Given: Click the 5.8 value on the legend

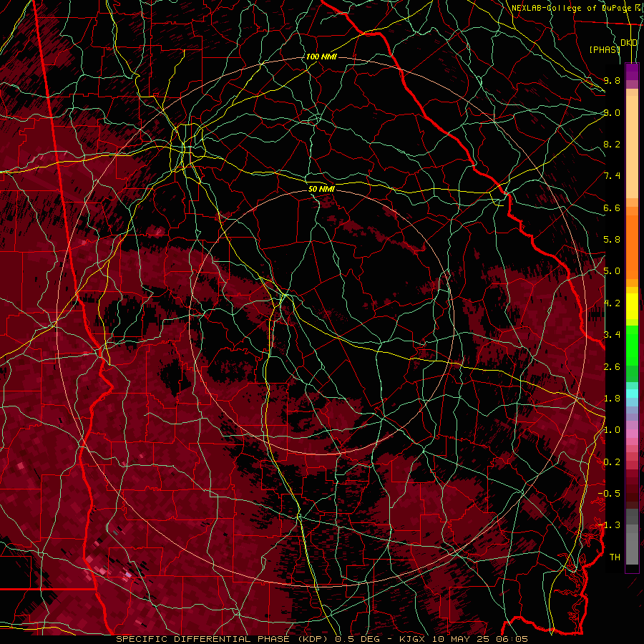Looking at the screenshot, I should pos(612,240).
